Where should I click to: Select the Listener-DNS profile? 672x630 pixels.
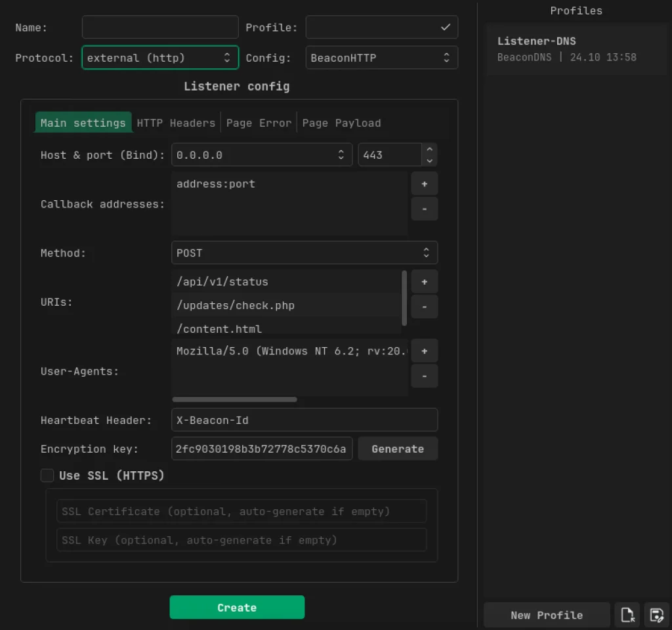pyautogui.click(x=576, y=49)
